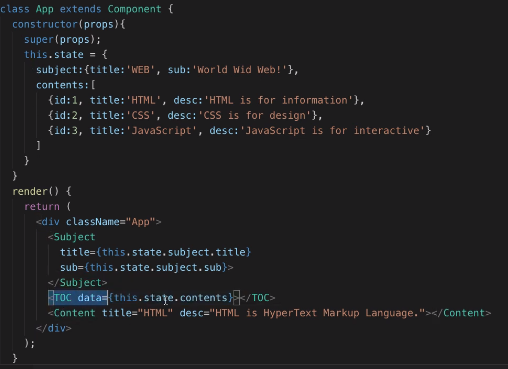Click 'this.state.subject.title' expression
This screenshot has height=369, width=508.
tap(174, 252)
